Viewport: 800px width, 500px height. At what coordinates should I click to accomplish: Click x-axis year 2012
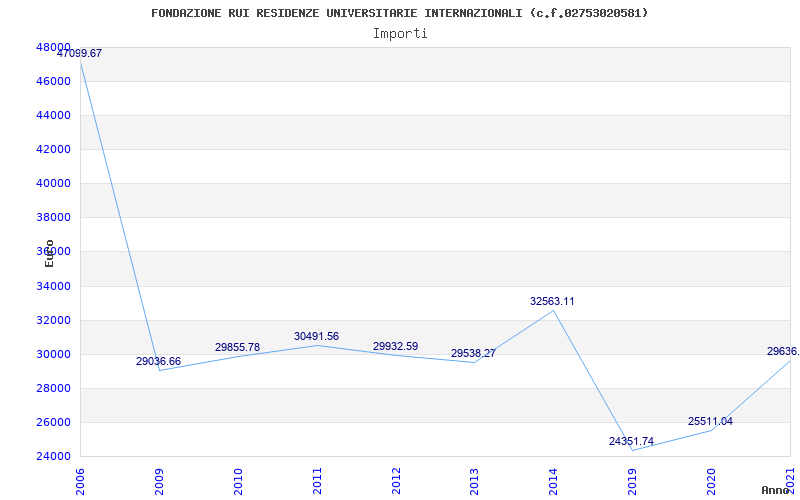coord(396,481)
